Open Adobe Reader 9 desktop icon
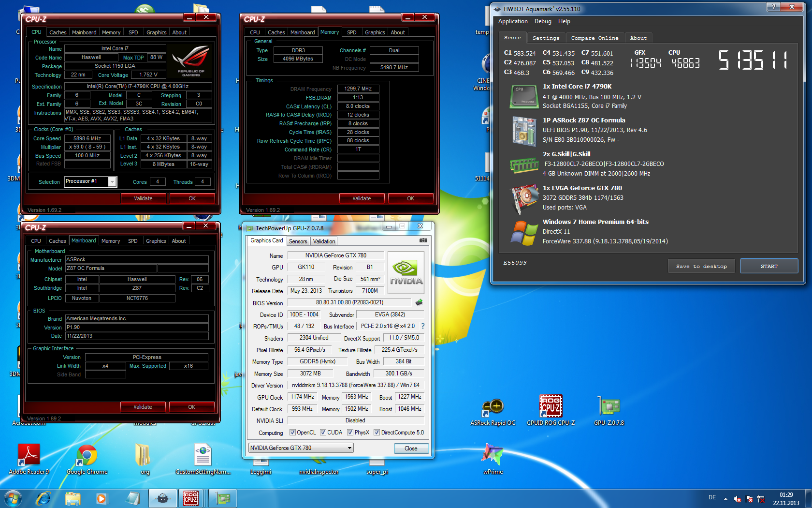The height and width of the screenshot is (508, 812). pyautogui.click(x=29, y=459)
